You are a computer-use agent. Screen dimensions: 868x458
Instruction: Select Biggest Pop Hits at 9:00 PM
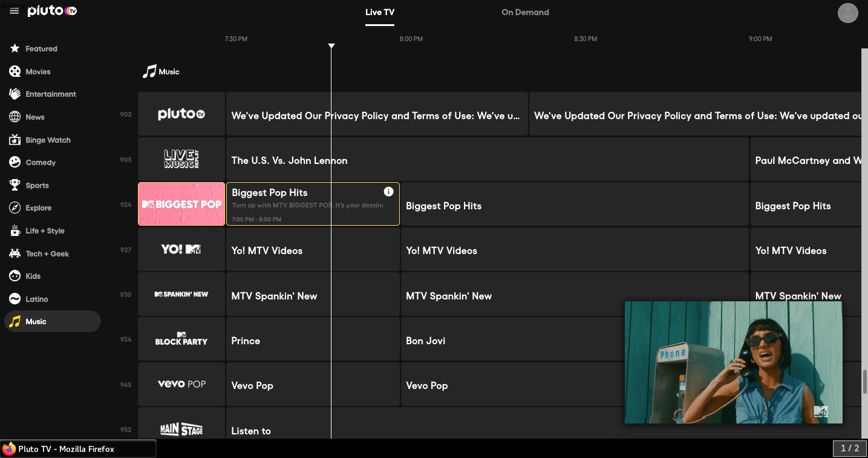(806, 204)
